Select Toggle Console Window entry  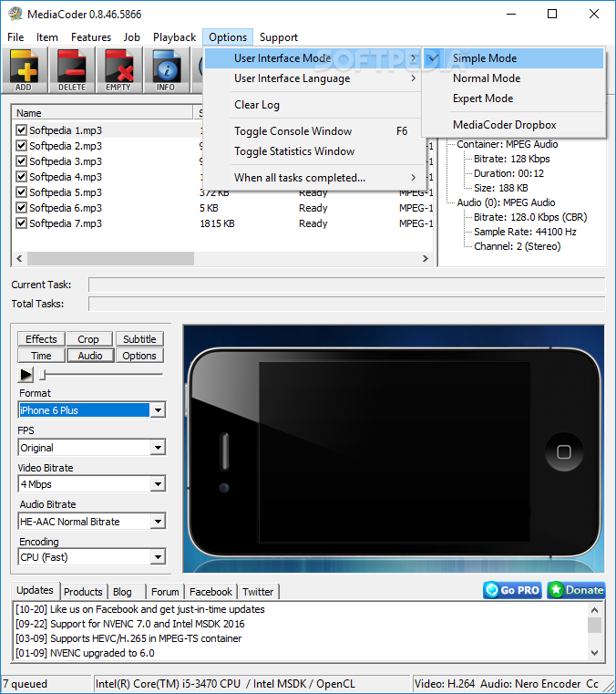pyautogui.click(x=313, y=131)
